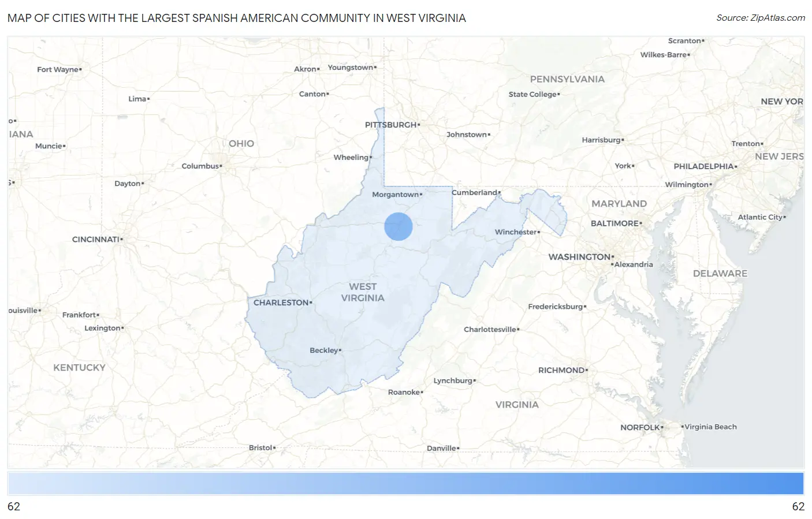
Task: Select the State College label
Action: [533, 94]
